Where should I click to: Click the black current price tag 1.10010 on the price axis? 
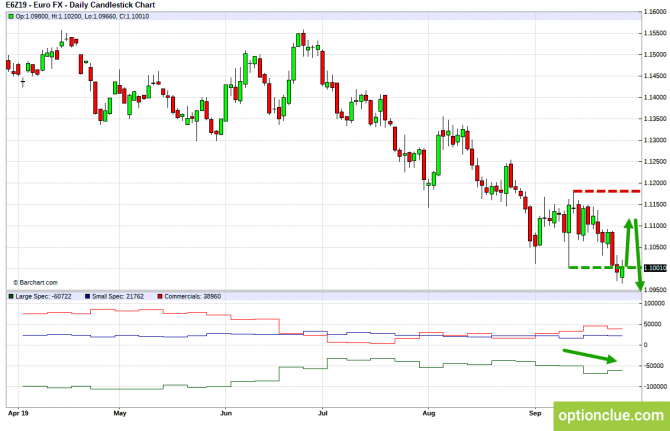coord(655,268)
